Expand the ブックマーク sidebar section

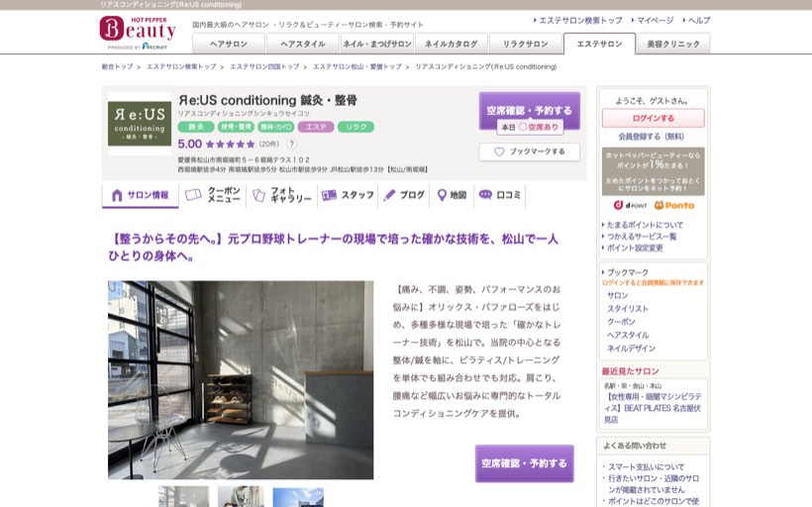pyautogui.click(x=627, y=272)
